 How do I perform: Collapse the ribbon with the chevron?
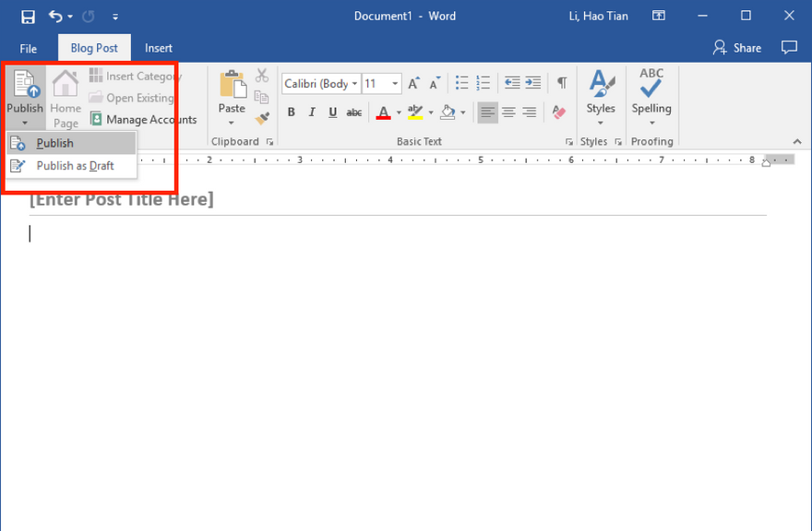pyautogui.click(x=797, y=142)
